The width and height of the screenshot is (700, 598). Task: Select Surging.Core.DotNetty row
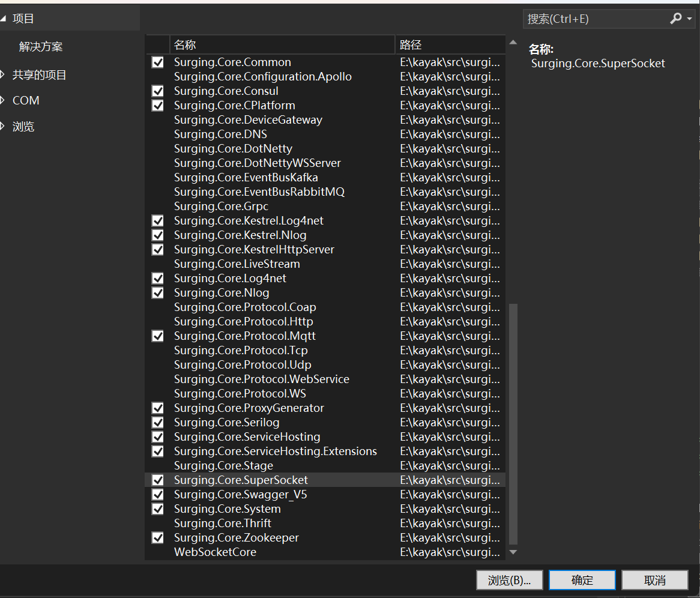(x=325, y=148)
